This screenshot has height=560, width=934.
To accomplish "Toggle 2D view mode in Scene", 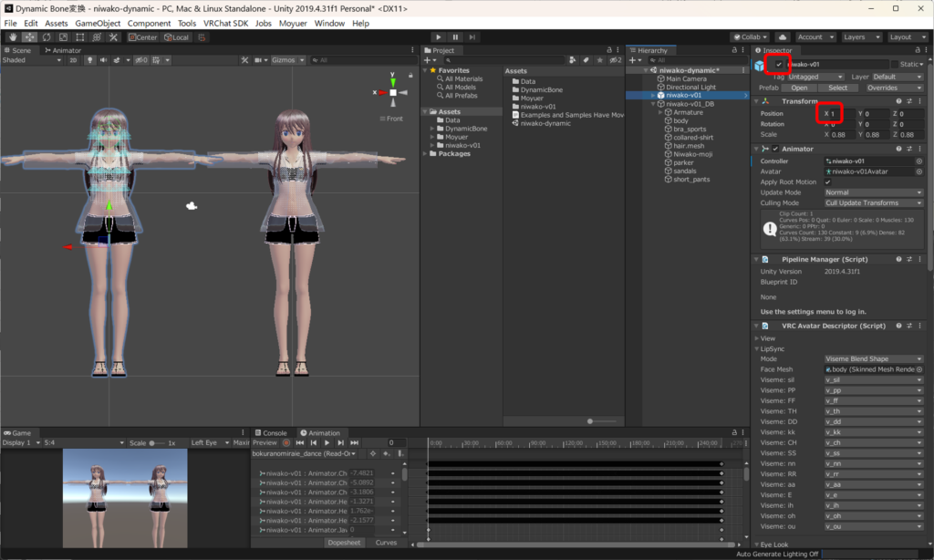I will tap(73, 60).
